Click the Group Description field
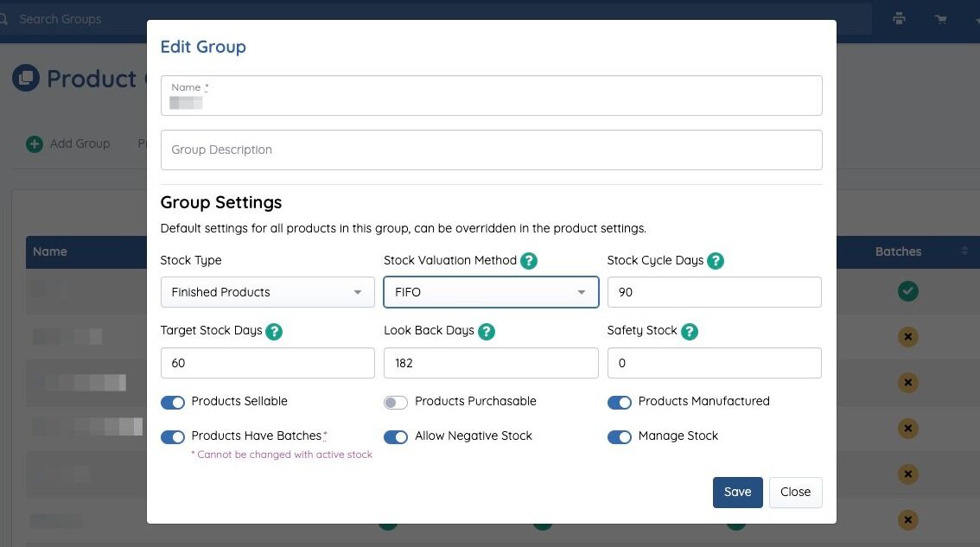The width and height of the screenshot is (980, 547). pos(491,150)
